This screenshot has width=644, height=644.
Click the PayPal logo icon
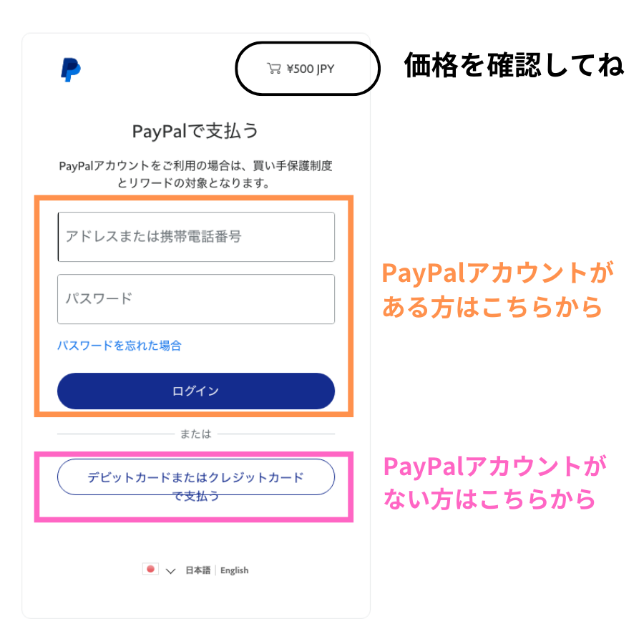click(71, 69)
